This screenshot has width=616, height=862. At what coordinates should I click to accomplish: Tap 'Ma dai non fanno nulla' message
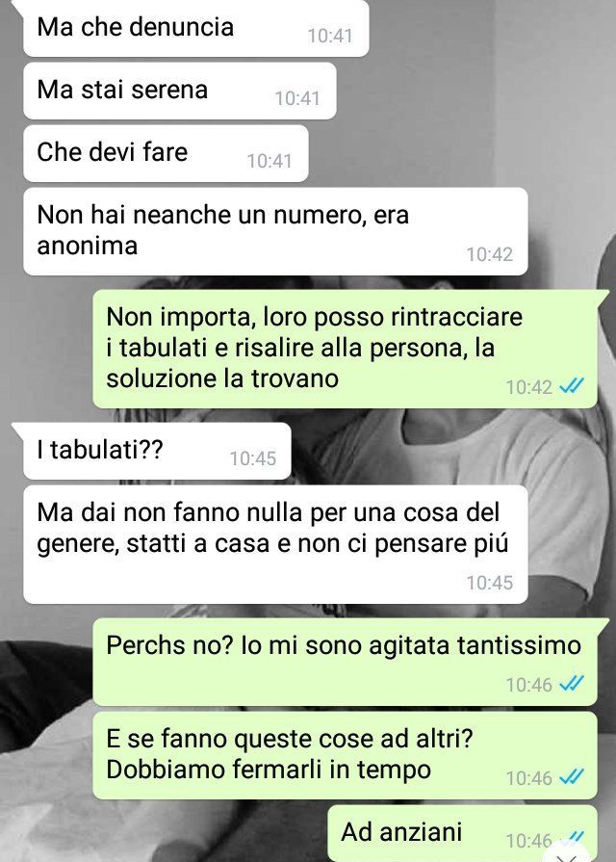(275, 544)
